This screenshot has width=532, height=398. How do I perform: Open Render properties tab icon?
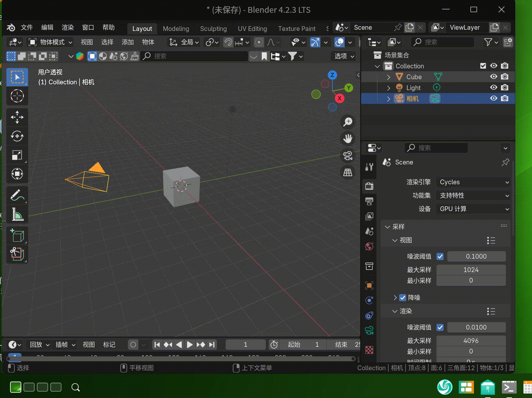369,186
